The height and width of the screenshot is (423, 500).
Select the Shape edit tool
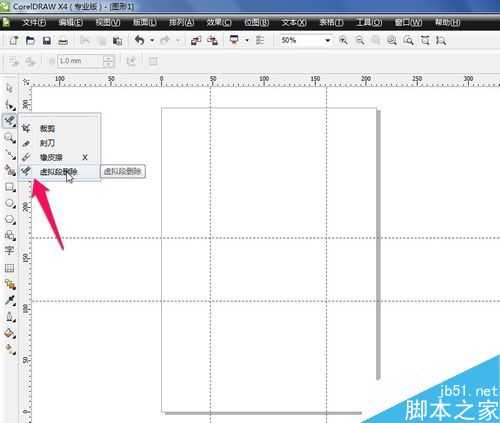point(9,105)
